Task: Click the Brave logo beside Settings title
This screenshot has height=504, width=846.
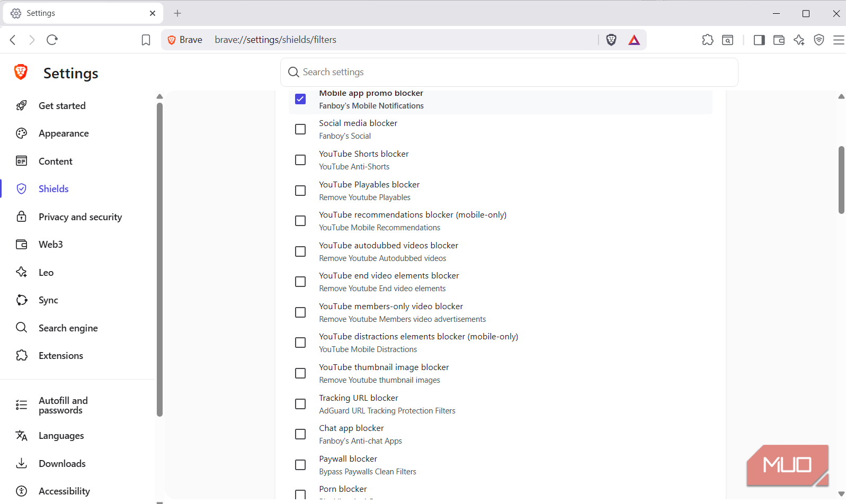Action: coord(21,72)
